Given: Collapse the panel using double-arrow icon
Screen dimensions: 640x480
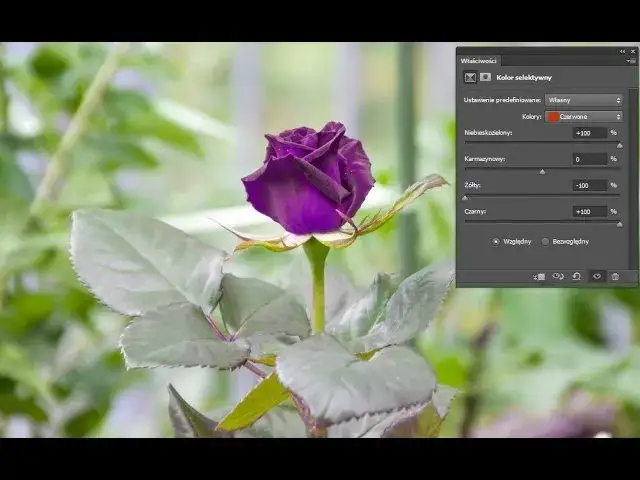Looking at the screenshot, I should pyautogui.click(x=622, y=50).
